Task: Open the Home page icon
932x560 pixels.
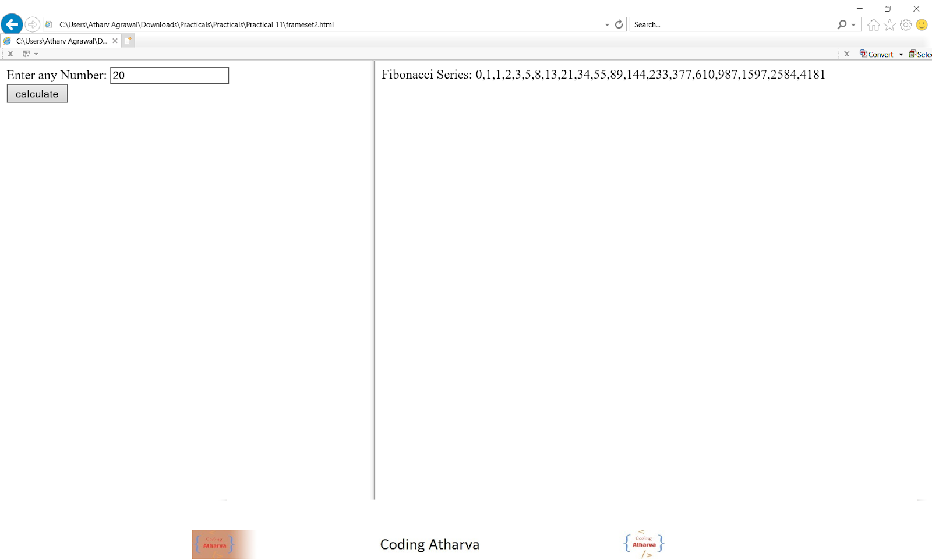Action: 873,24
